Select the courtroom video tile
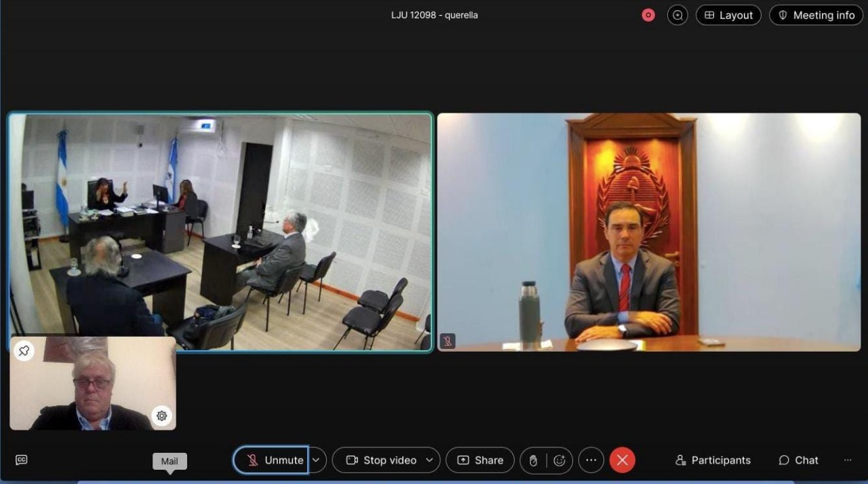Image resolution: width=868 pixels, height=484 pixels. click(x=220, y=232)
